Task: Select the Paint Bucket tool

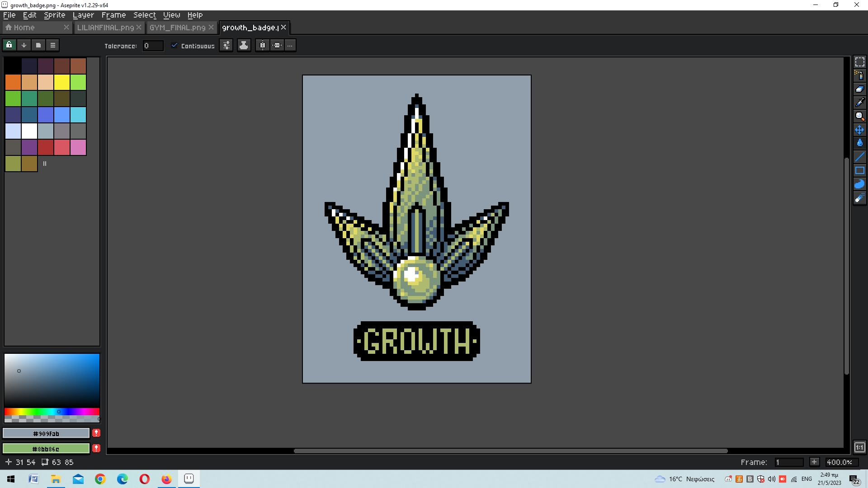Action: pos(859,143)
